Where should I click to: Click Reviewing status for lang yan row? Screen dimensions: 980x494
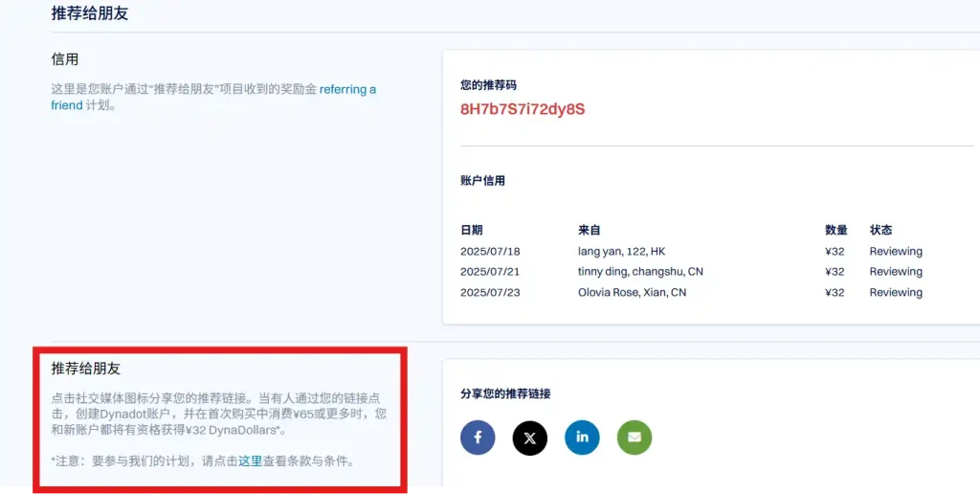coord(896,252)
